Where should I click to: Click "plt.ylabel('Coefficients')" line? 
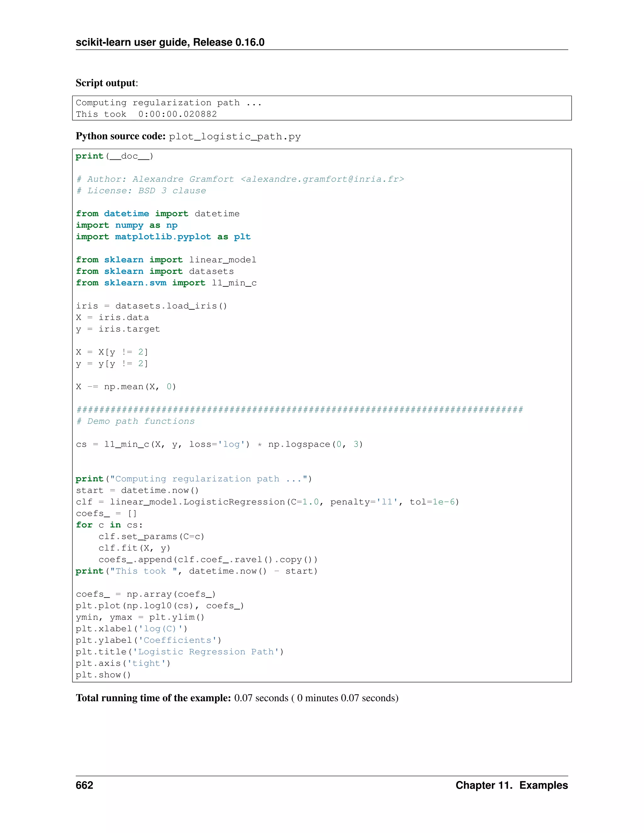coord(148,640)
